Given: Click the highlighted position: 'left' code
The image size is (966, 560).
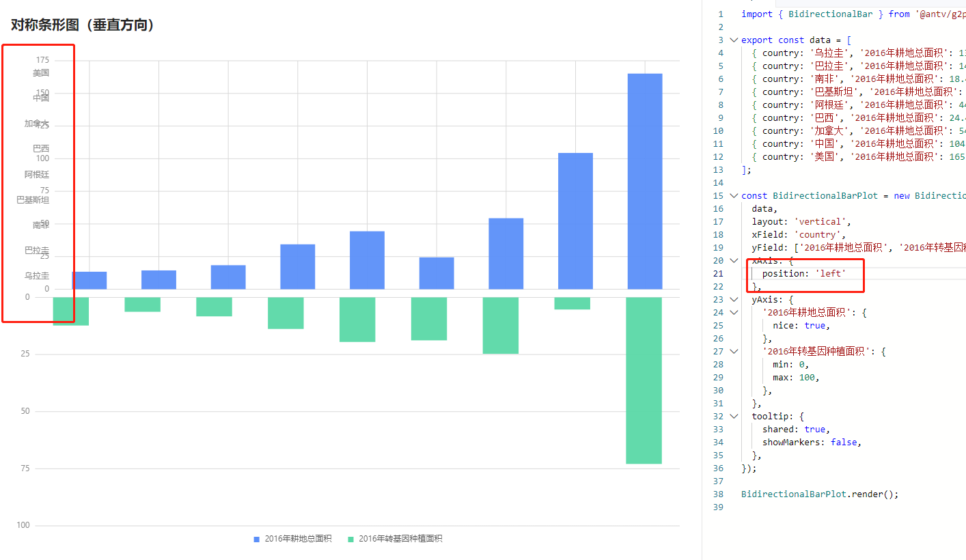Looking at the screenshot, I should click(x=804, y=272).
